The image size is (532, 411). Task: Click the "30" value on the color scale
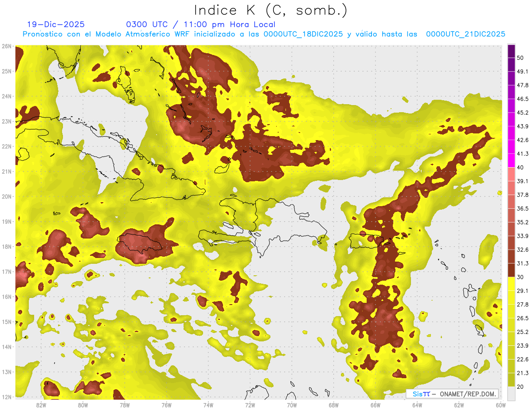(x=520, y=277)
